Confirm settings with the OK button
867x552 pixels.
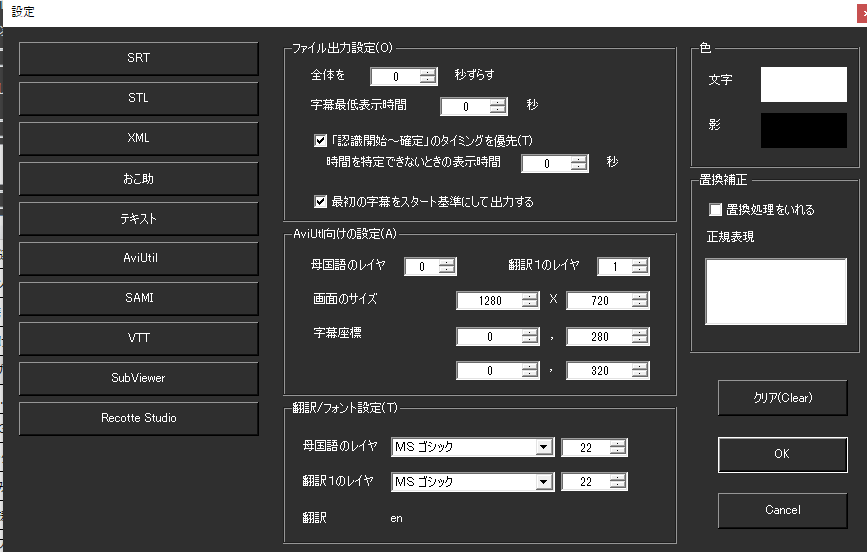click(782, 454)
